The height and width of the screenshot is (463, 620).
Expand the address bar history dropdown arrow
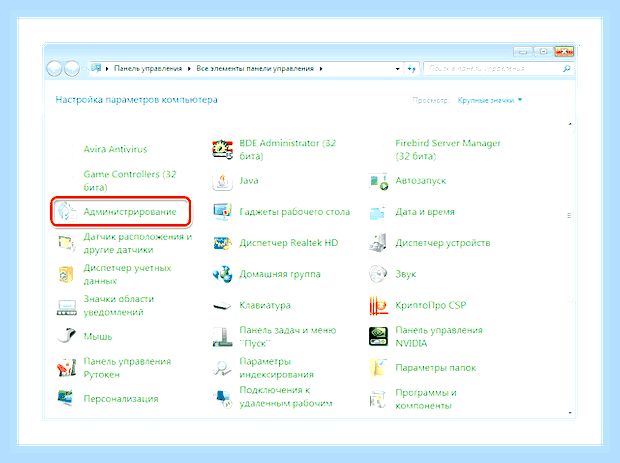point(397,69)
